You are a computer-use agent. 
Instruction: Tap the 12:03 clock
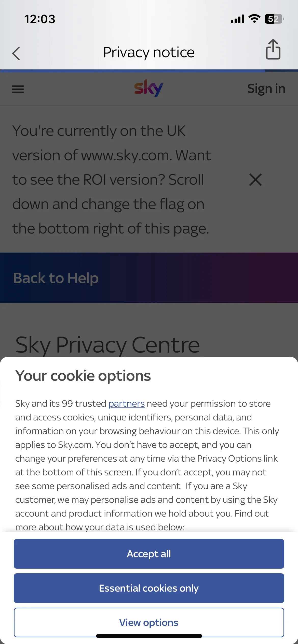click(40, 19)
